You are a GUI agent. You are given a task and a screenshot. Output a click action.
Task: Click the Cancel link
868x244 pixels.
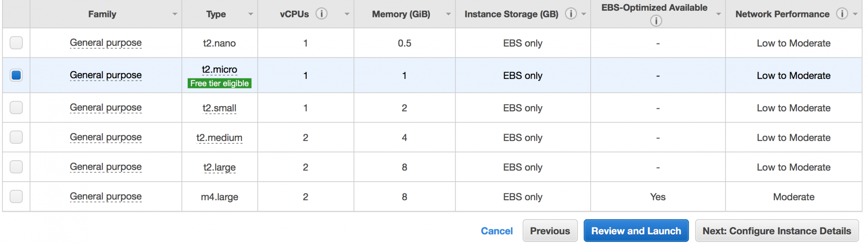pos(496,231)
